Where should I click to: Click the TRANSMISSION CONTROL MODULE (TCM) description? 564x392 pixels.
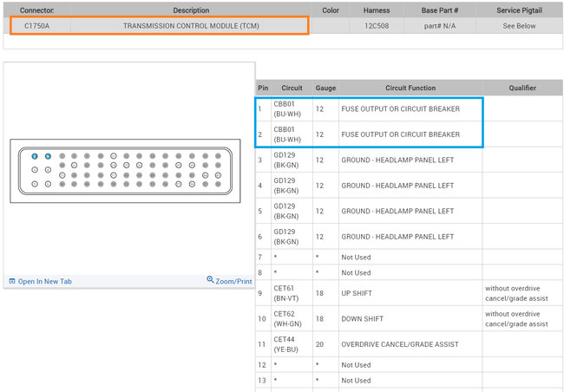(191, 26)
